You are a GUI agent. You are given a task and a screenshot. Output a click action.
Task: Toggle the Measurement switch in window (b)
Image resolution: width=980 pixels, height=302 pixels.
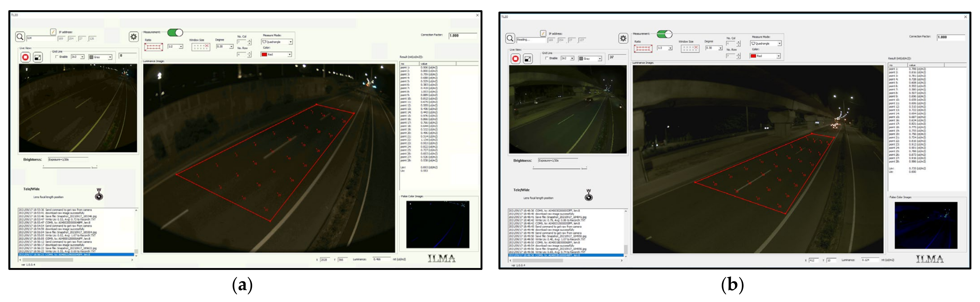coord(665,34)
